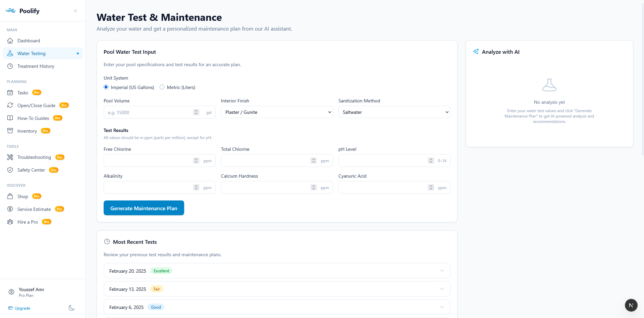Open the How-To Guides book icon
Screen dimensions: 644x318
tap(10, 118)
